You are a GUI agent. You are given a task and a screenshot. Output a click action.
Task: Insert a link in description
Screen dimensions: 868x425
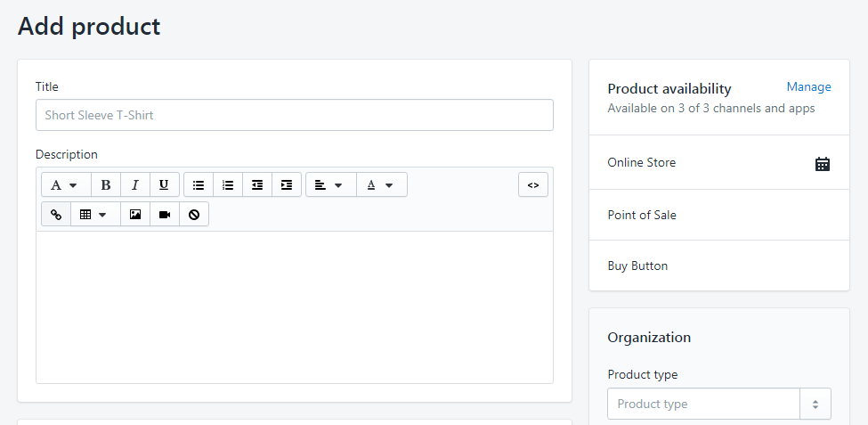[56, 215]
